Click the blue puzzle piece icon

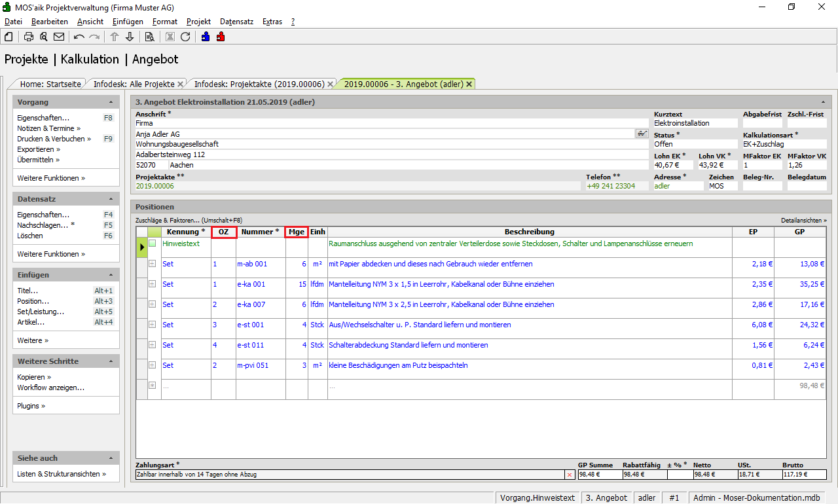206,37
